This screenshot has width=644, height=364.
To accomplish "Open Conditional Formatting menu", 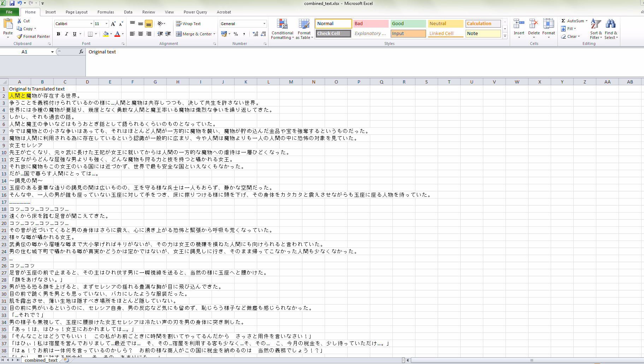I will (x=282, y=29).
